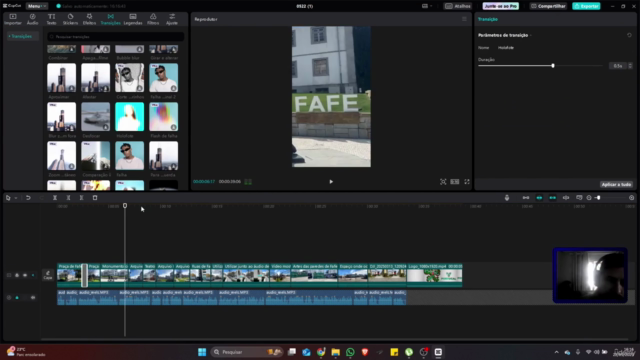
Task: Select the Flash de falha transition
Action: coord(163,117)
